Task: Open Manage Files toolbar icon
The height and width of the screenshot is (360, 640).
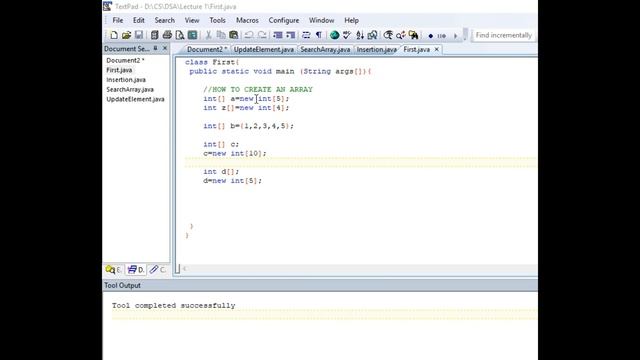Action: tap(154, 35)
